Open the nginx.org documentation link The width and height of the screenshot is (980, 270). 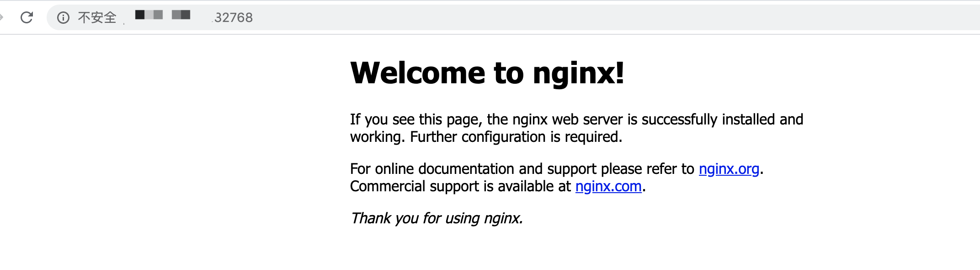coord(729,169)
